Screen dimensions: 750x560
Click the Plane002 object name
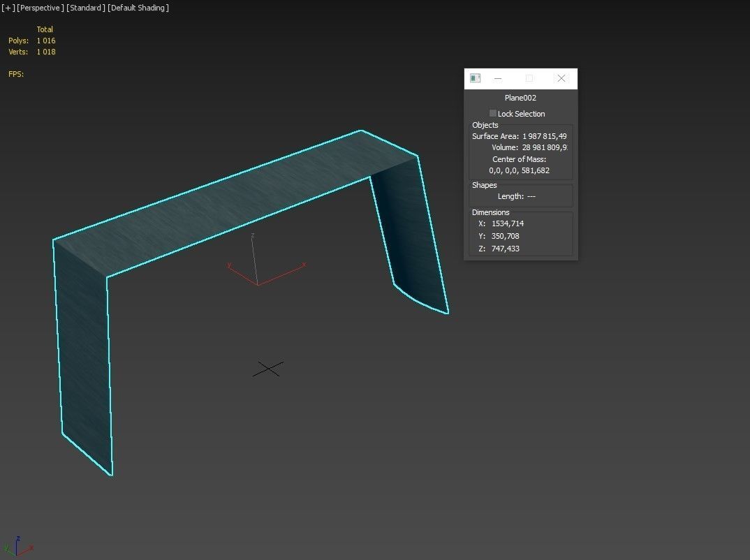520,98
